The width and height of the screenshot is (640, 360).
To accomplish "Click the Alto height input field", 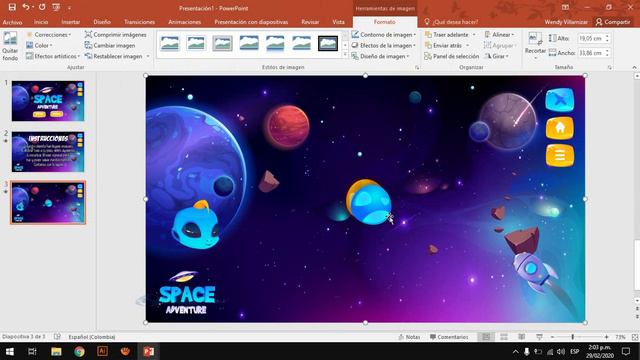I will click(x=591, y=38).
